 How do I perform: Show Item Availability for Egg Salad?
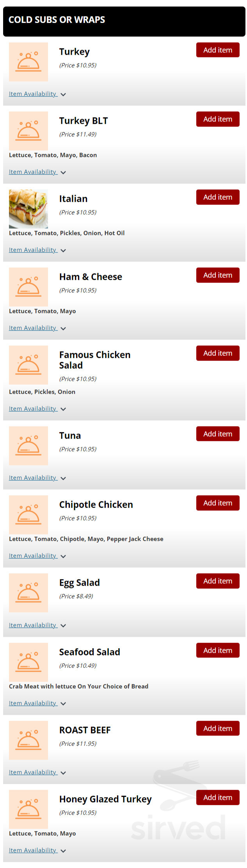pos(37,625)
